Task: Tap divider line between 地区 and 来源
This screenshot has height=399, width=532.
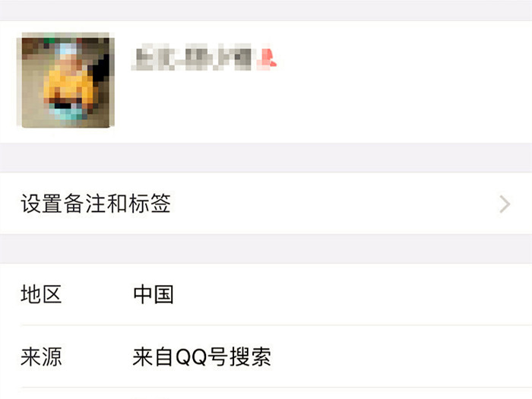Action: point(277,325)
